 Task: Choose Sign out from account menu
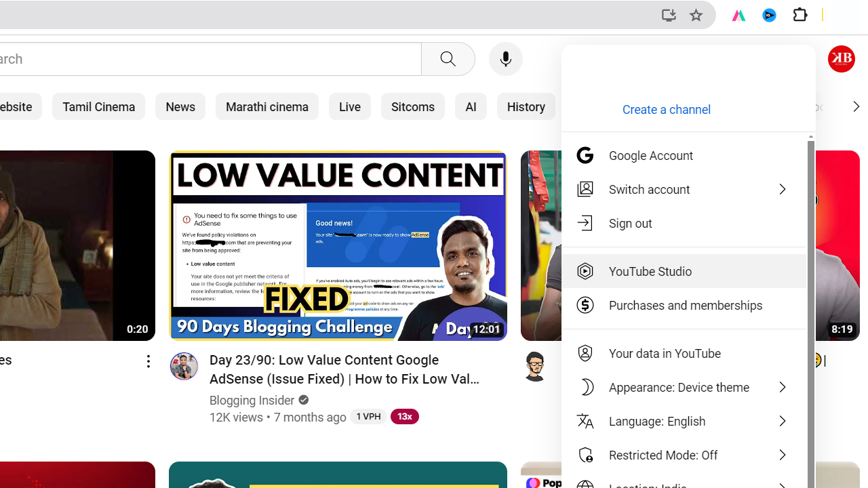tap(684, 223)
